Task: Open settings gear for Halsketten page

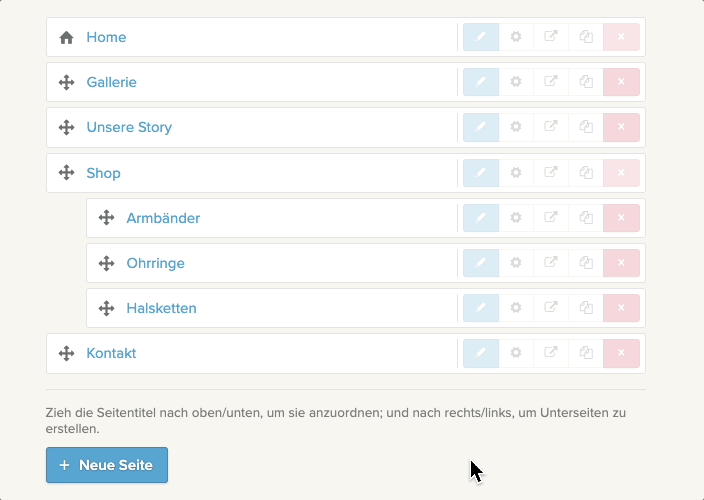Action: tap(516, 308)
